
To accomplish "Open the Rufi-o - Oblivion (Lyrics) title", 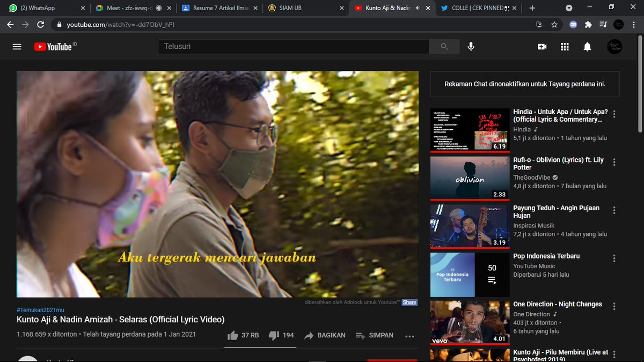I will pos(558,164).
